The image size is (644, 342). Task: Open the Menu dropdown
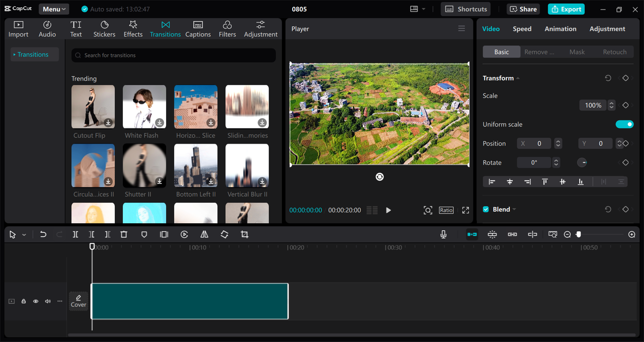(54, 9)
